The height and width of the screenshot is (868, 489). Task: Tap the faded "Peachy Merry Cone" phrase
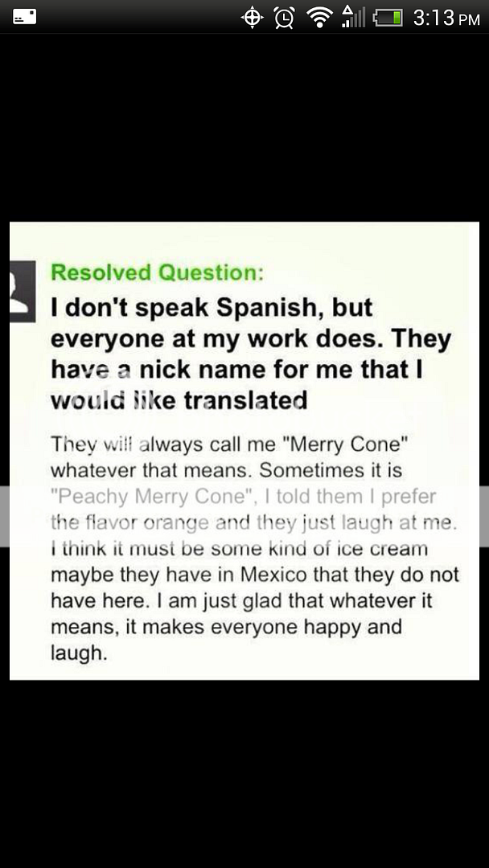150,496
